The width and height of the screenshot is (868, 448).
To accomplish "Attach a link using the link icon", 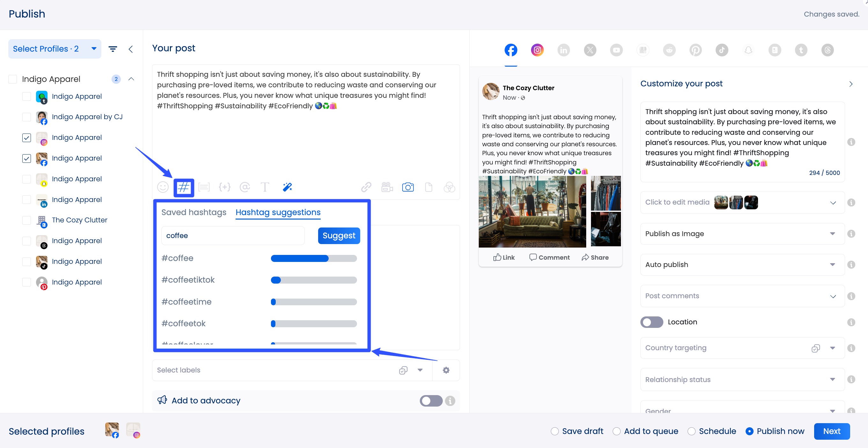I will pos(366,187).
